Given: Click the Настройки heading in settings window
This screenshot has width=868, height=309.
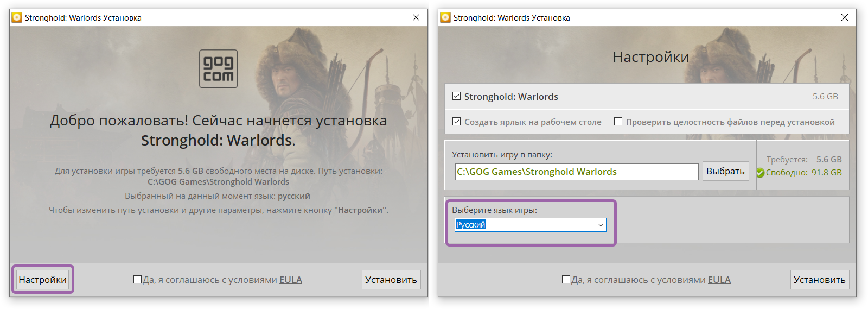Looking at the screenshot, I should tap(651, 57).
